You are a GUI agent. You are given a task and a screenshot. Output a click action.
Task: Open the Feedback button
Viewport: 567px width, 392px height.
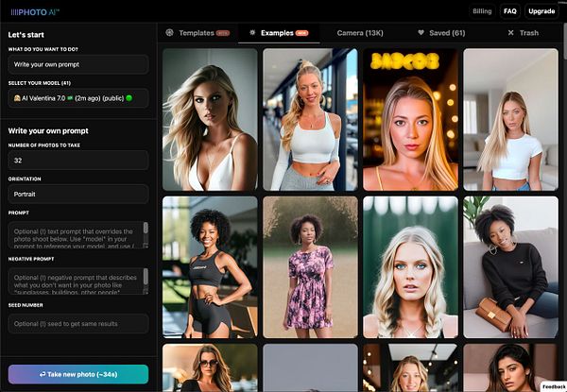pos(554,386)
